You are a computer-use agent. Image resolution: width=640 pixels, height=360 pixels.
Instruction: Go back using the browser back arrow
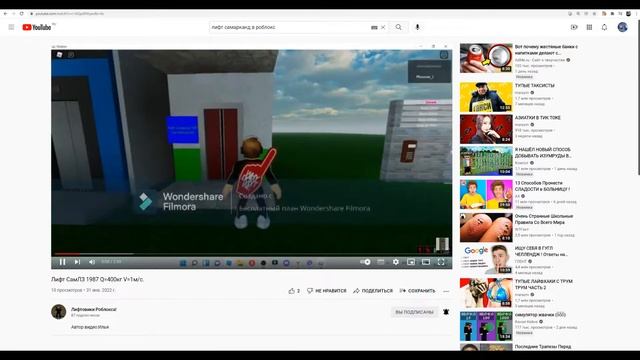pos(5,13)
